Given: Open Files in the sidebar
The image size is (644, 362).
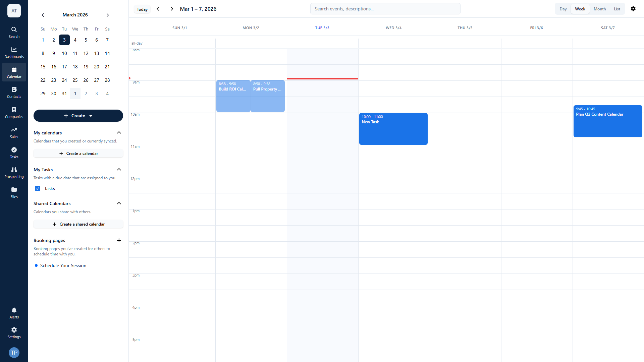Looking at the screenshot, I should point(14,193).
